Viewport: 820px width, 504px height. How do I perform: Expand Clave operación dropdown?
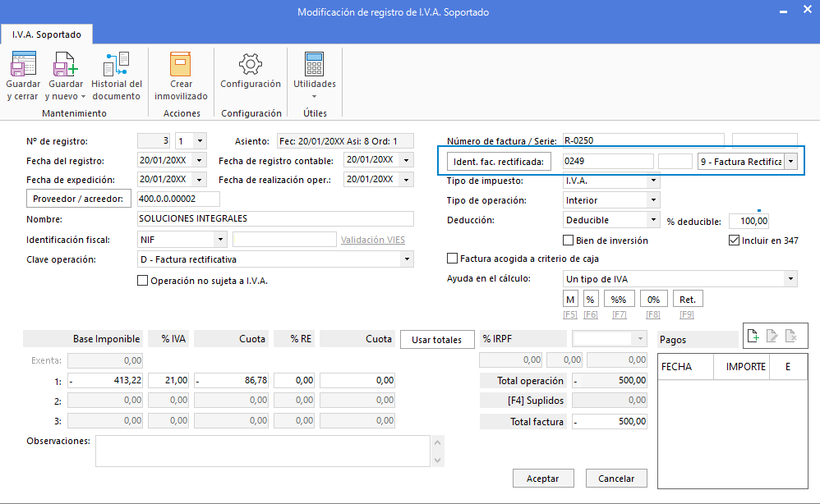click(407, 259)
